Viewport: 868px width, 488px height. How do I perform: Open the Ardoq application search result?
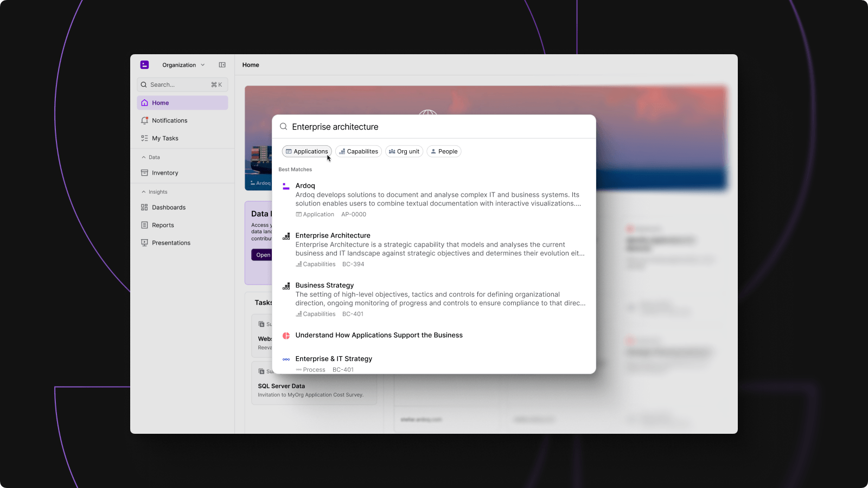tap(305, 186)
